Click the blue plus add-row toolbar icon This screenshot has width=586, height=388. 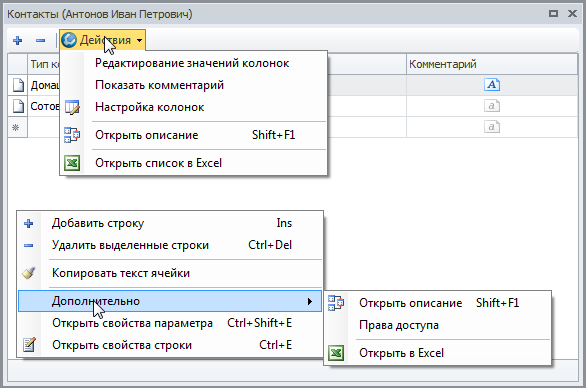[18, 40]
